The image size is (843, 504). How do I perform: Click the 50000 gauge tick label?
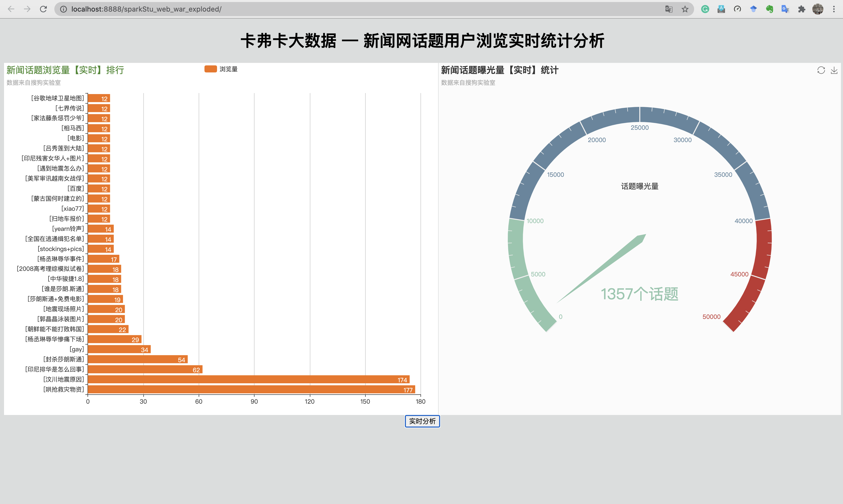711,317
